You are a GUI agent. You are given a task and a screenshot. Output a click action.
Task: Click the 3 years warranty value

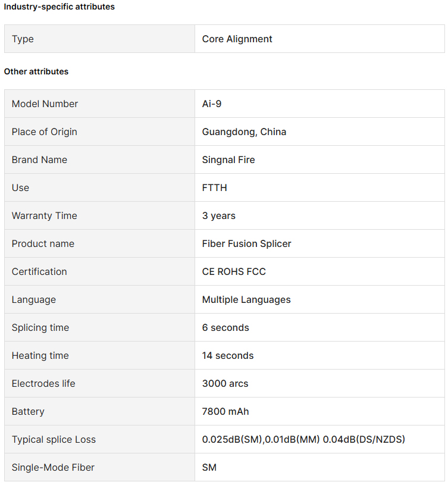point(218,216)
